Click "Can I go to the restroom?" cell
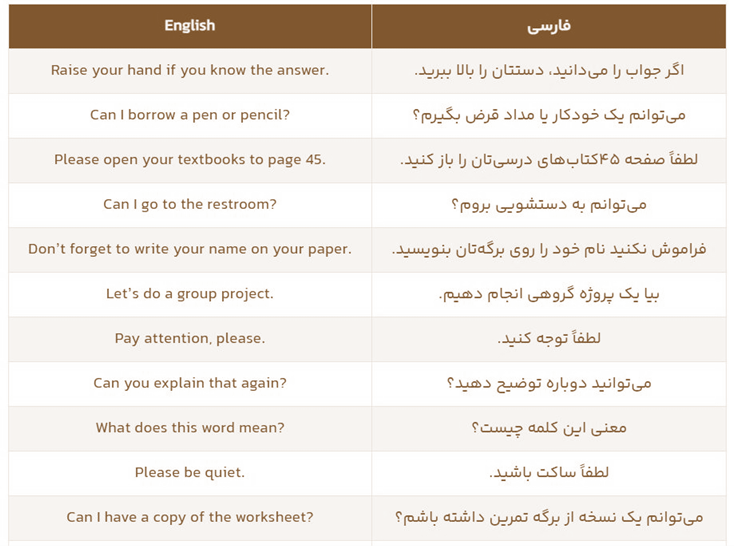 tap(190, 205)
